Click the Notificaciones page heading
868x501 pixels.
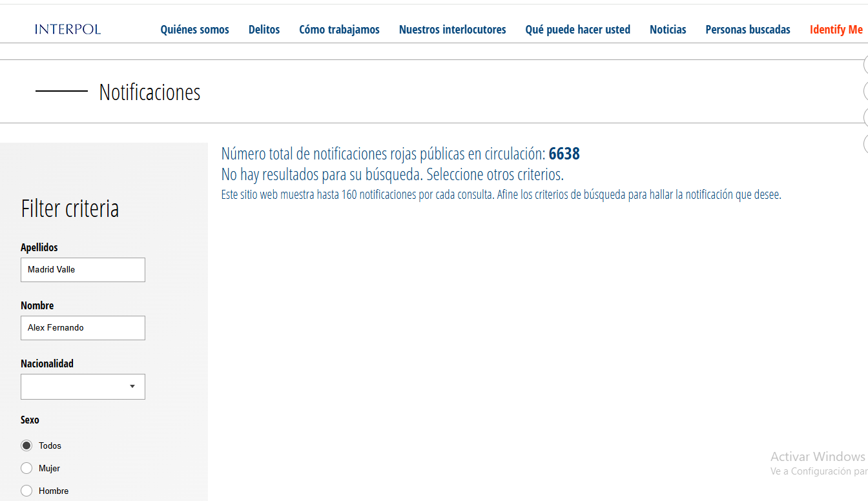[x=149, y=92]
